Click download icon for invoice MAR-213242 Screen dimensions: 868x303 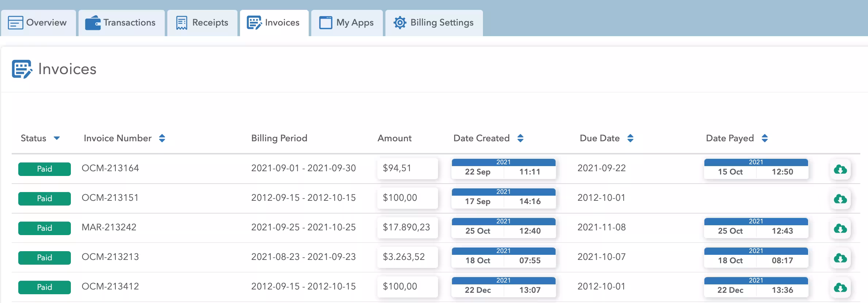(840, 229)
